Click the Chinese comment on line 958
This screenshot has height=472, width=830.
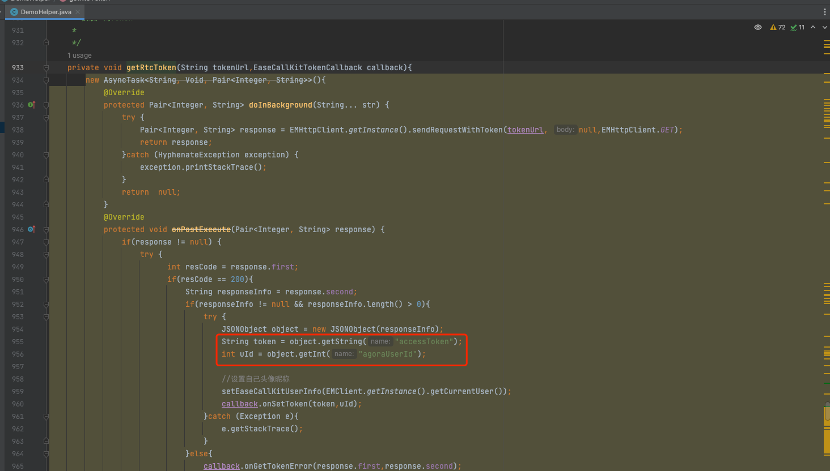pyautogui.click(x=256, y=379)
